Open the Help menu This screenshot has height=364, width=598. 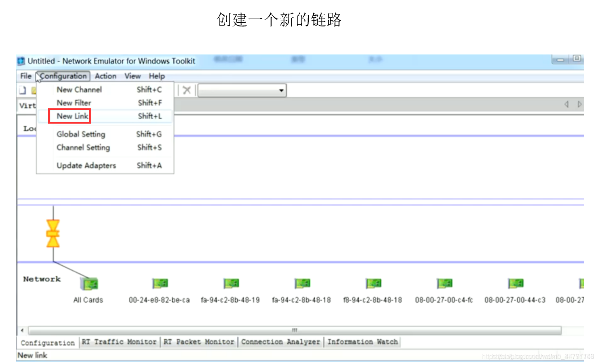pos(157,76)
